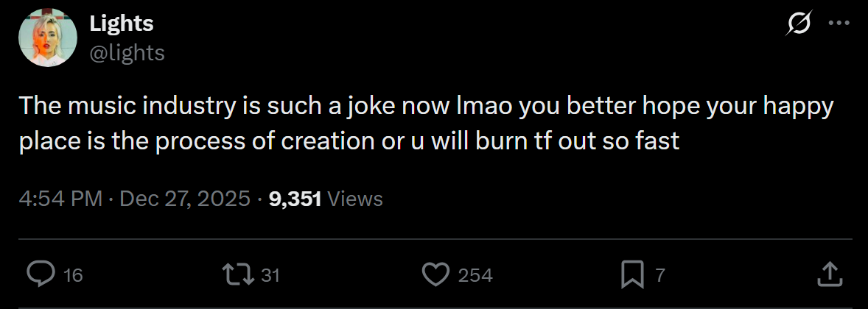Viewport: 868px width, 309px height.
Task: Click the reply count 16
Action: [x=74, y=274]
